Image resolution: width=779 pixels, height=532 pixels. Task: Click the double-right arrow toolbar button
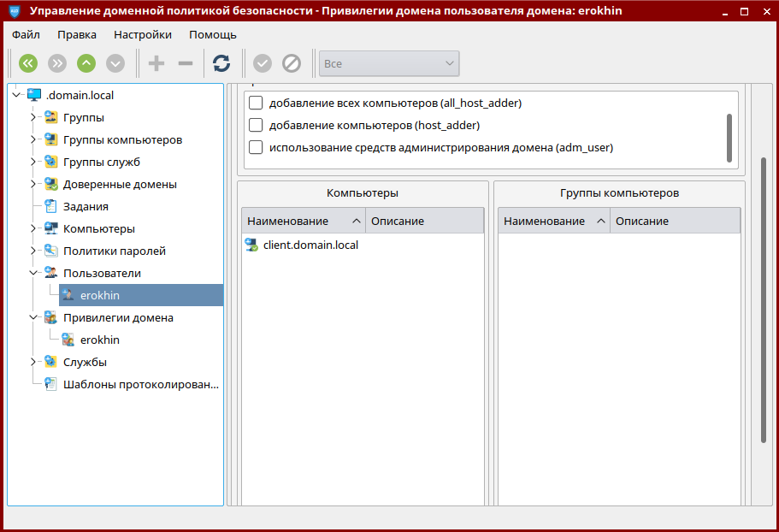(x=57, y=63)
